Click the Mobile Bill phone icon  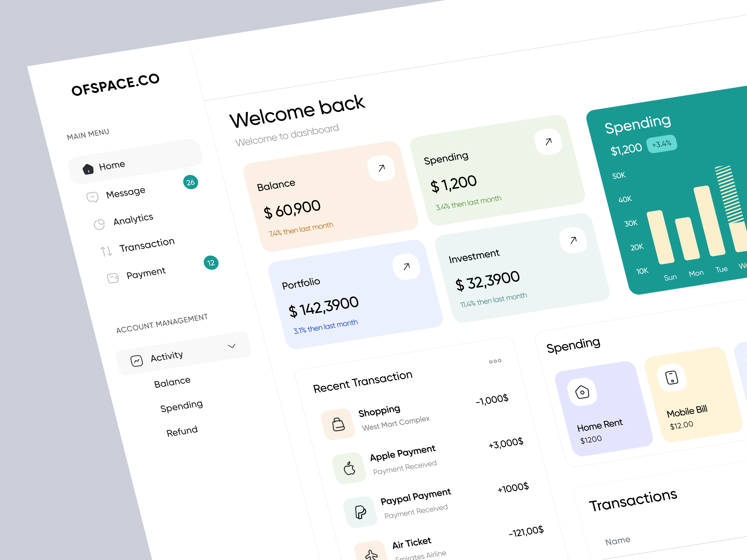pyautogui.click(x=672, y=378)
